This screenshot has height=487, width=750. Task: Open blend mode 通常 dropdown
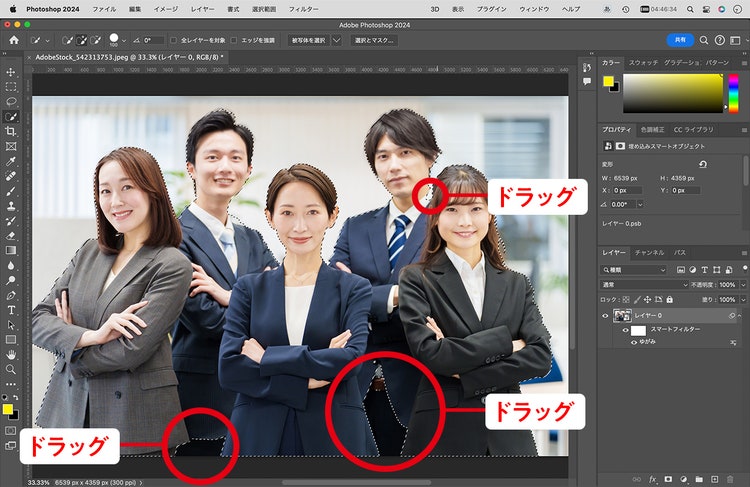644,285
